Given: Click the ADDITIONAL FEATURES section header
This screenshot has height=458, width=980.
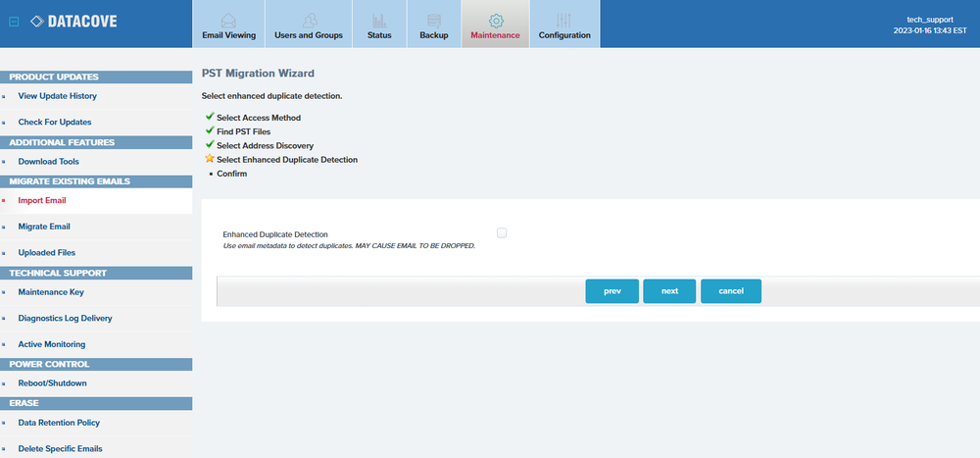Looking at the screenshot, I should [x=96, y=142].
